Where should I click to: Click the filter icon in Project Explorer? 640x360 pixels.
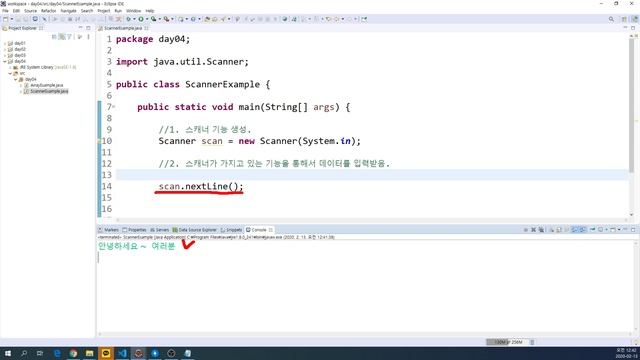[69, 37]
